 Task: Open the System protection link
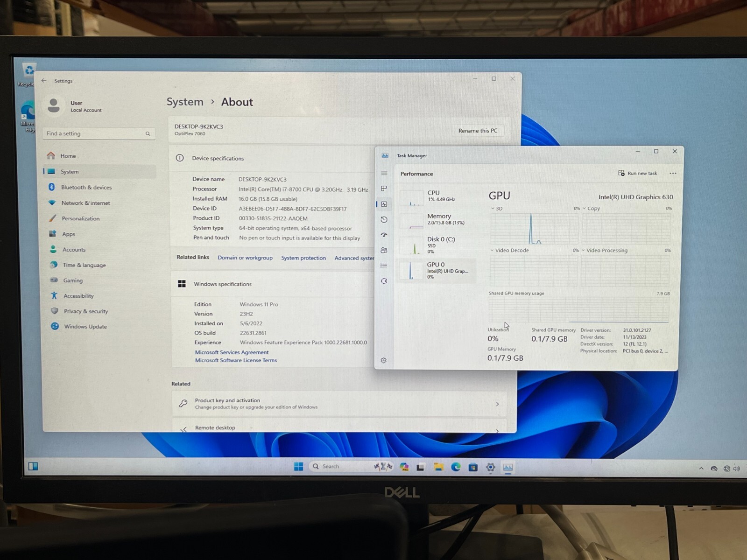(x=303, y=258)
